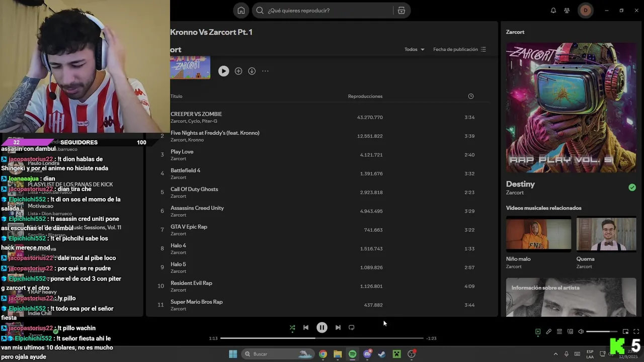Open more options for the album
The height and width of the screenshot is (362, 644).
[265, 71]
